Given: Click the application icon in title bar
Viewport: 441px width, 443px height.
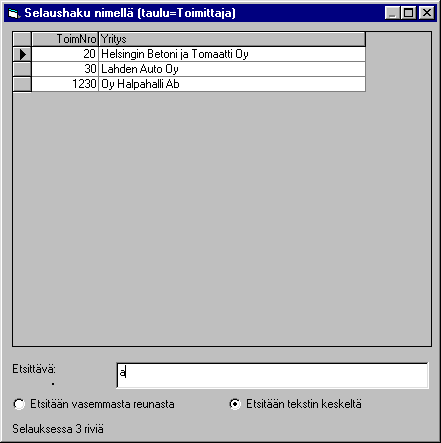Looking at the screenshot, I should [x=13, y=13].
